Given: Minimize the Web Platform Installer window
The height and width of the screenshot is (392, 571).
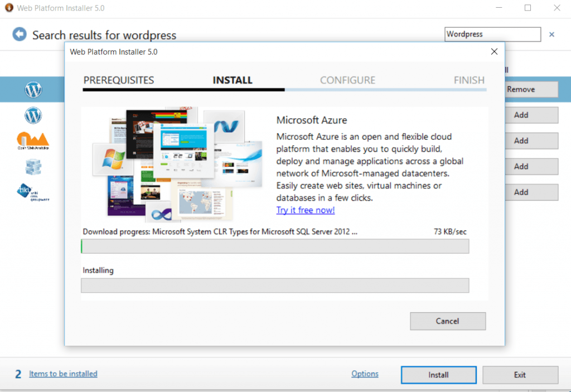Looking at the screenshot, I should point(499,8).
